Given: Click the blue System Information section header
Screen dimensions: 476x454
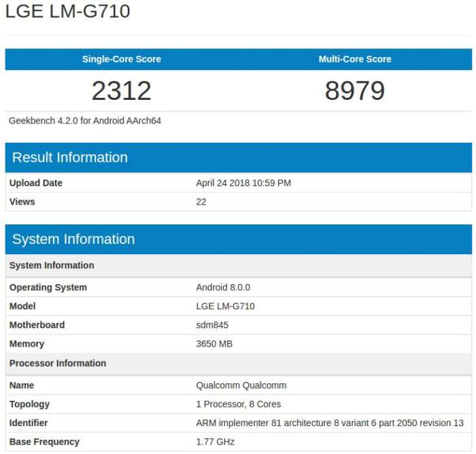Looking at the screenshot, I should (x=73, y=239).
